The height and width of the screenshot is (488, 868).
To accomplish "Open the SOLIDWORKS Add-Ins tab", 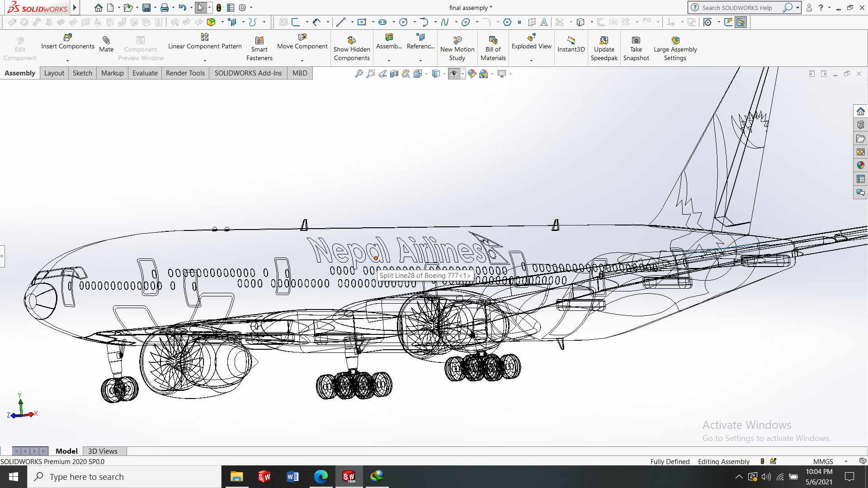I will click(248, 73).
